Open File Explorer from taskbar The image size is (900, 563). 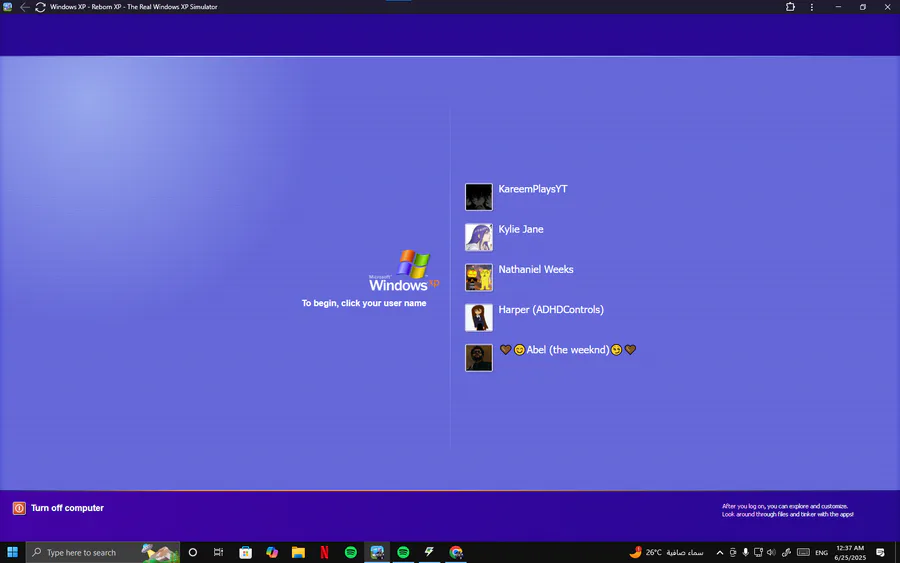coord(298,552)
